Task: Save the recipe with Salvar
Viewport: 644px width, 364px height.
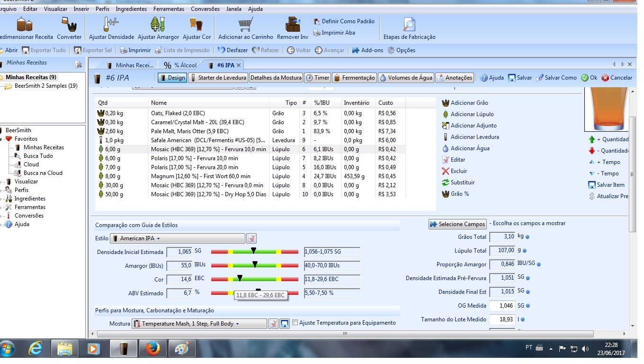Action: [x=520, y=78]
